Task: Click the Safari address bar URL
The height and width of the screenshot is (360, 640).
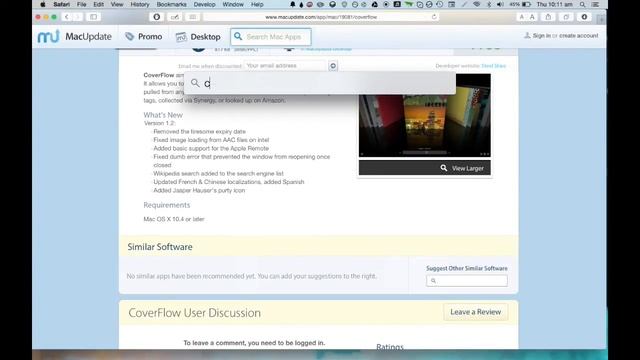Action: (x=321, y=17)
